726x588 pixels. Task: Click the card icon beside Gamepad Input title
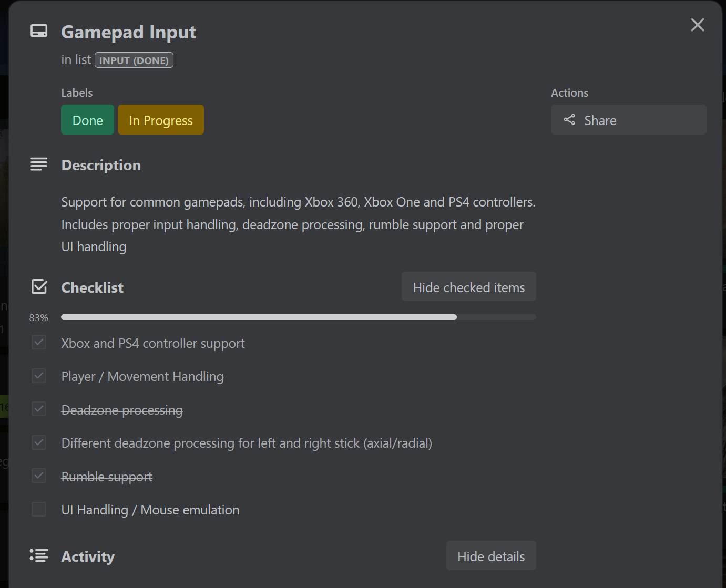[39, 32]
